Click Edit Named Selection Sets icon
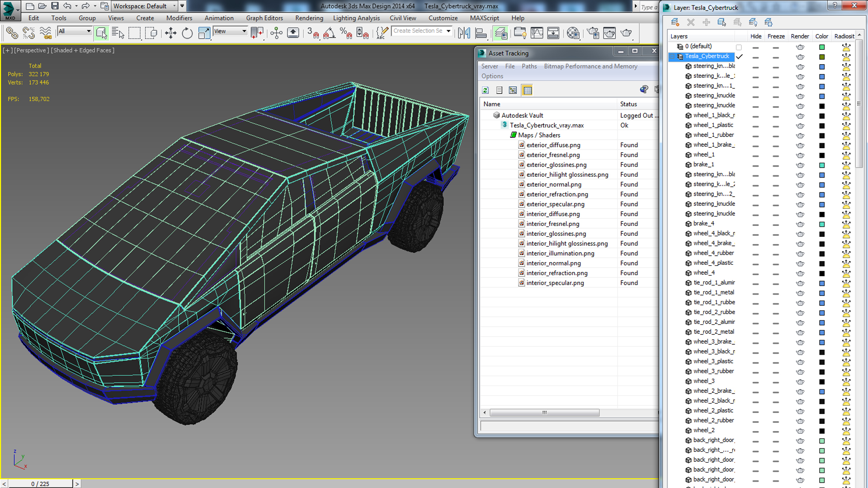Image resolution: width=868 pixels, height=488 pixels. coord(382,33)
